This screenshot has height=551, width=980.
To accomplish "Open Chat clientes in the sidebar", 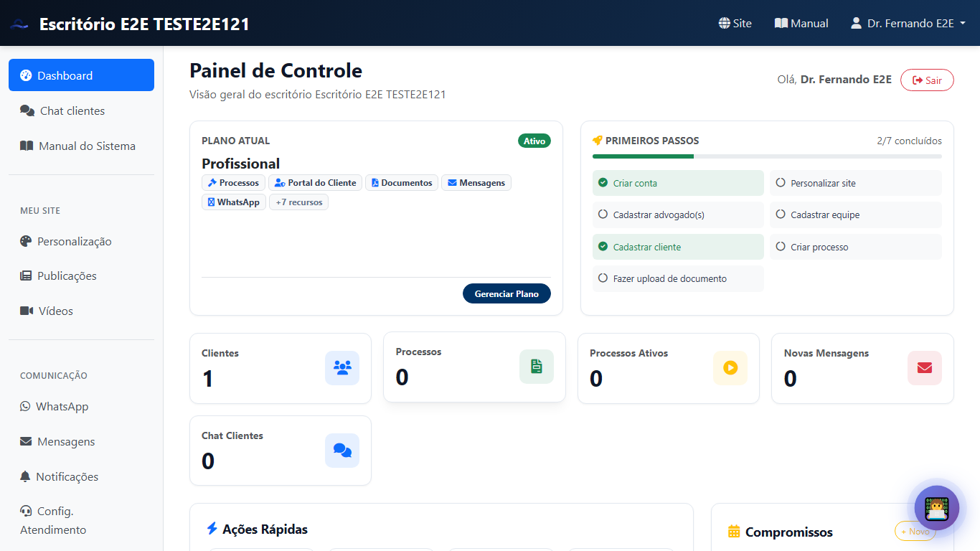I will tap(81, 110).
